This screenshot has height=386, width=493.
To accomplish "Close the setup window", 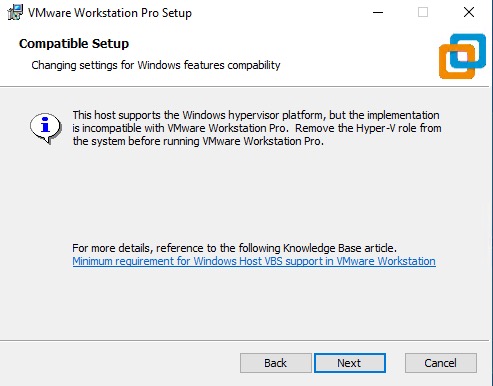I will point(469,13).
